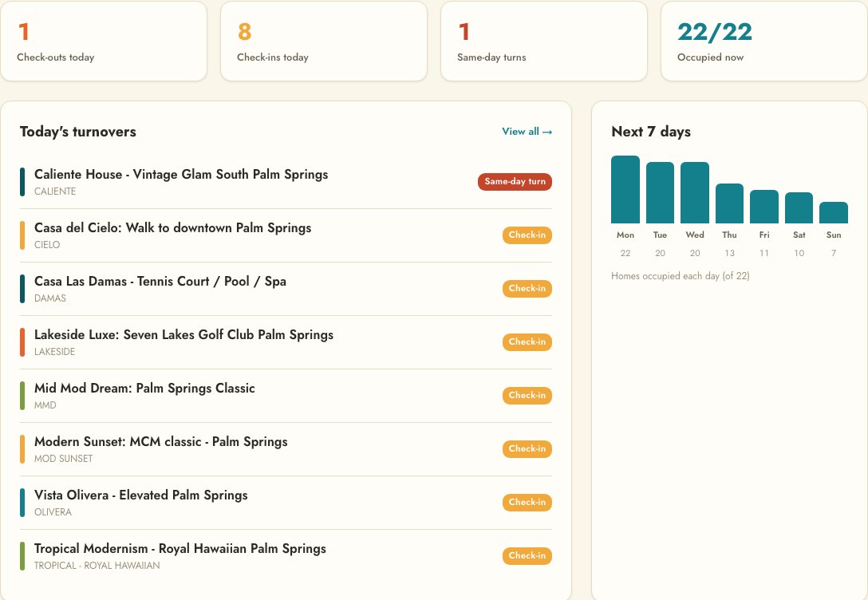Click the Today's turnovers heading

point(78,132)
